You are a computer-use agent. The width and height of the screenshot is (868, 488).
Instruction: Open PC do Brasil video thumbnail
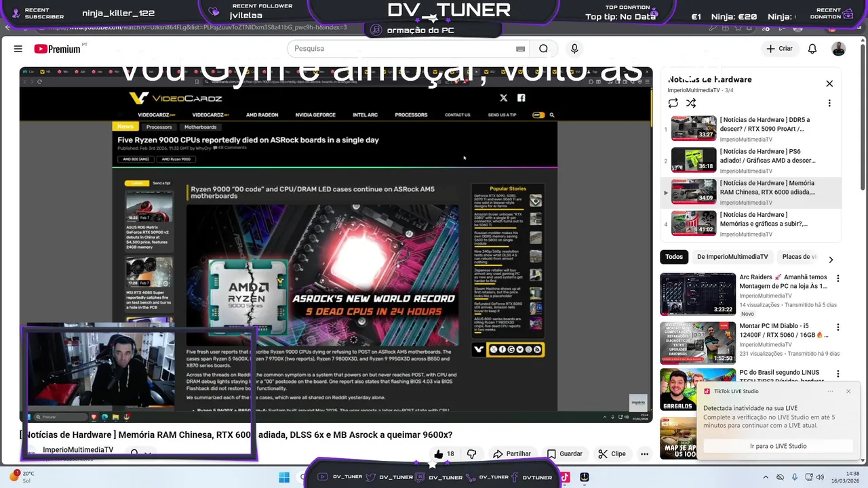[x=698, y=389]
